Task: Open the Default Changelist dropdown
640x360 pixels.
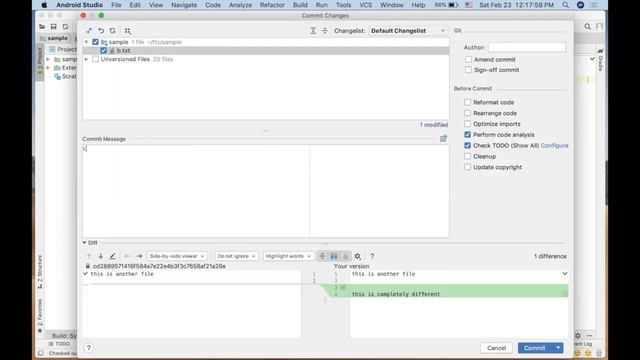Action: 408,31
